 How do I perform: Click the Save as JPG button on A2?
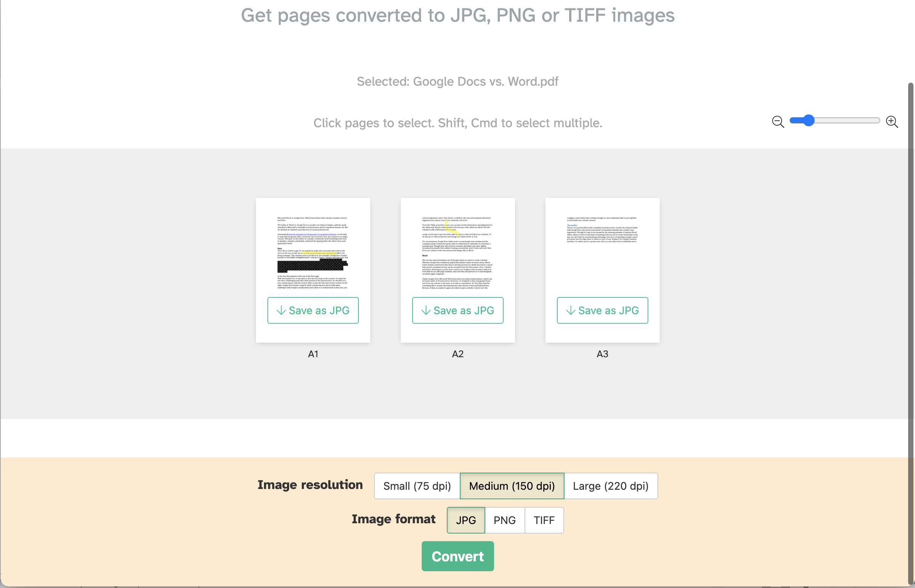coord(457,310)
